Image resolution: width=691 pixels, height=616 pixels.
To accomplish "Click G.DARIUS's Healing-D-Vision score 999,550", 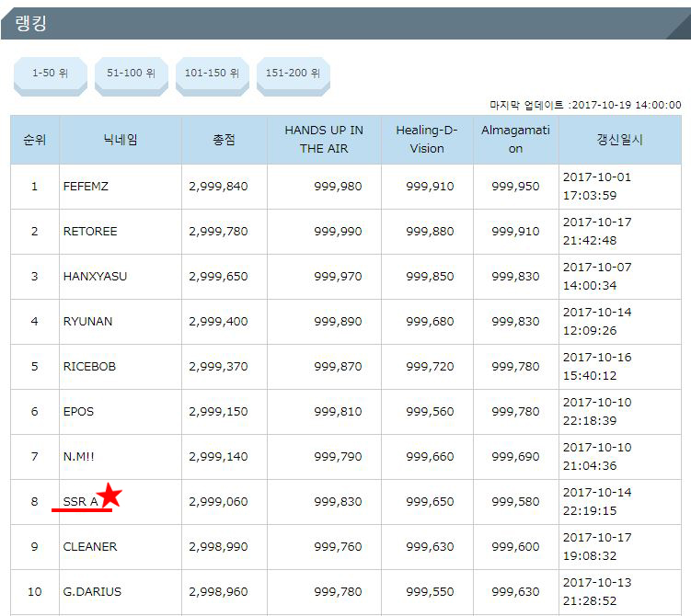I will click(430, 592).
